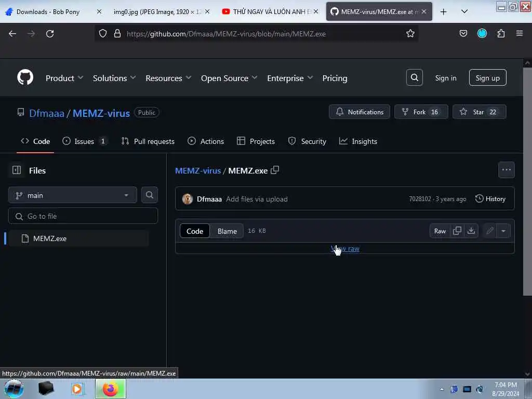Image resolution: width=532 pixels, height=399 pixels.
Task: View commit History
Action: [490, 199]
